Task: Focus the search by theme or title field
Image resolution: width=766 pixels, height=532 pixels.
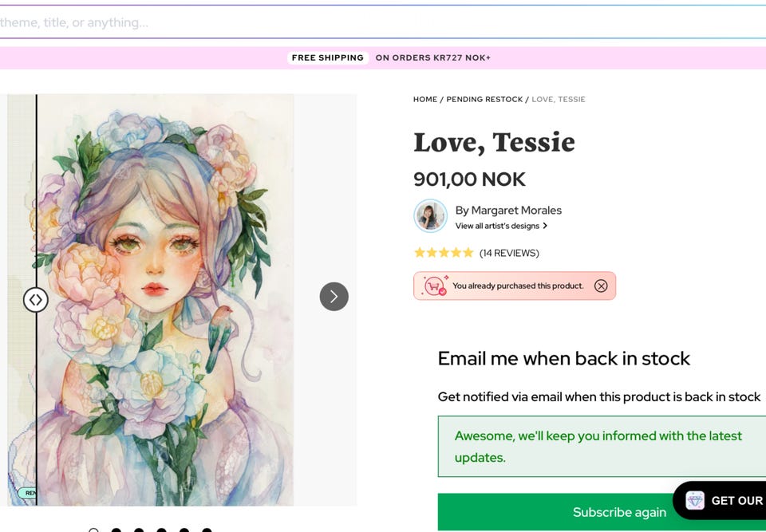Action: [319, 22]
